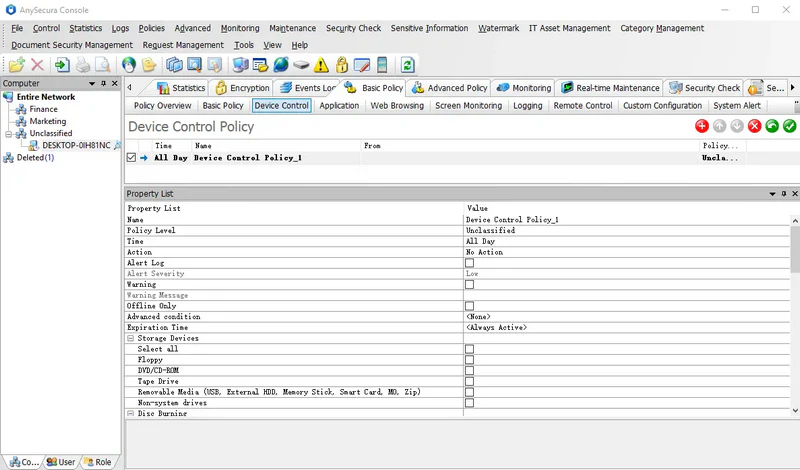Click the red X delete toolbar icon
The height and width of the screenshot is (470, 800).
tap(37, 65)
